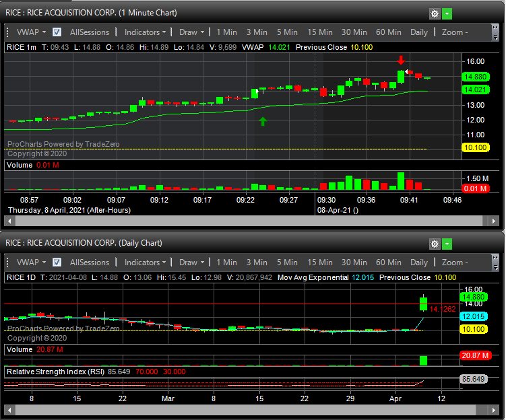Toggle VWAP checkbox in Daily Chart toolbar

[57, 262]
